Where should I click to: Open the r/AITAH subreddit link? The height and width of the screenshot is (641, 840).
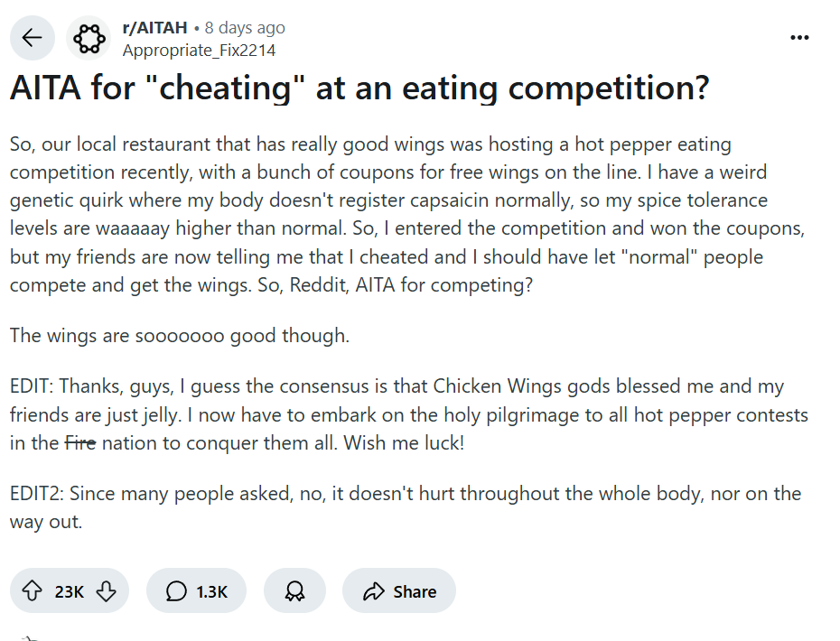click(x=154, y=28)
